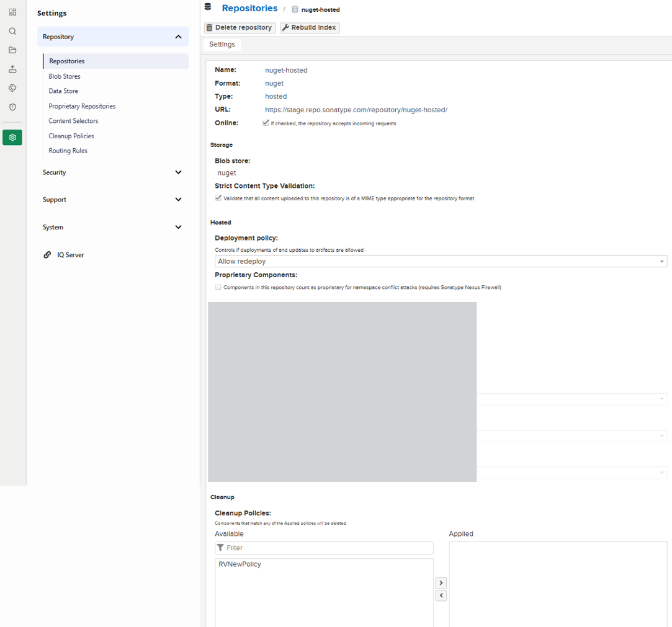Screen dimensions: 672x627
Task: Open Proprietary Repositories in the sidebar
Action: click(82, 106)
